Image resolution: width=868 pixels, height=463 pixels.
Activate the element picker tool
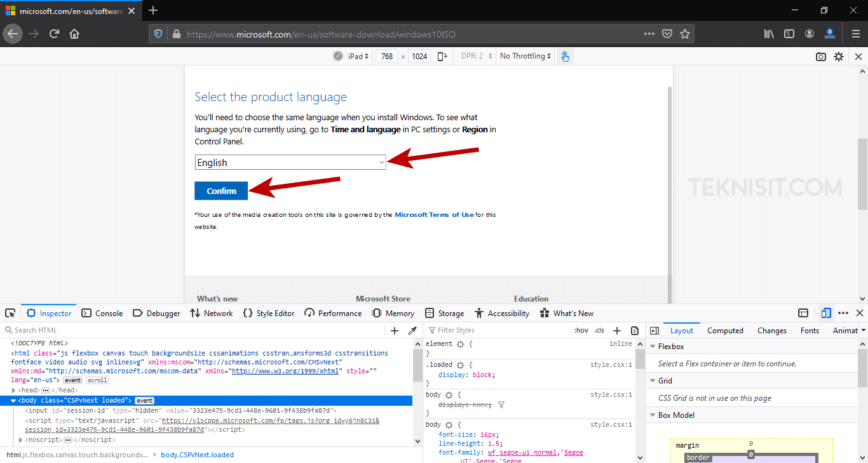10,313
